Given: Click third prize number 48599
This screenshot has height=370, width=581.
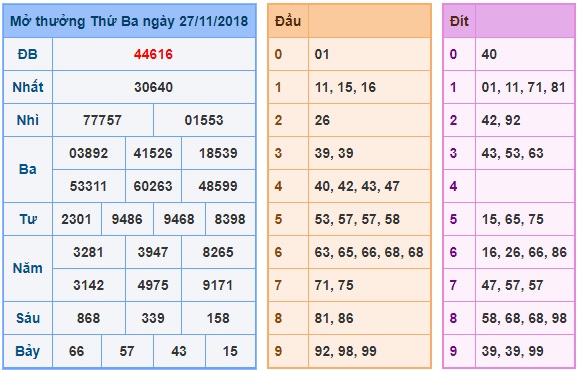Looking at the screenshot, I should click(218, 186).
